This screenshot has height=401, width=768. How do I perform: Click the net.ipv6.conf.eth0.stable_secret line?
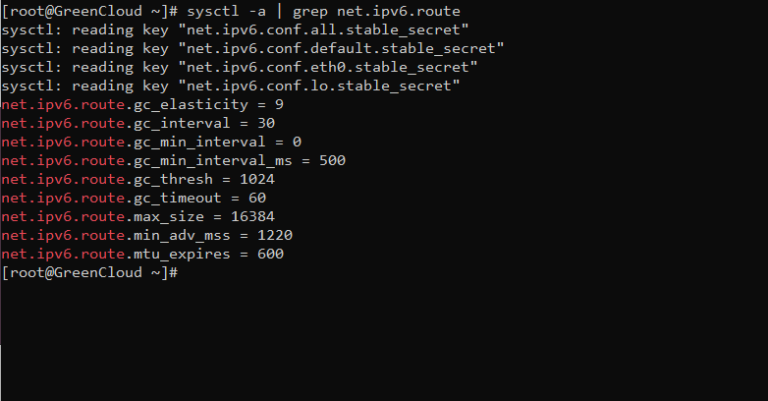[240, 68]
